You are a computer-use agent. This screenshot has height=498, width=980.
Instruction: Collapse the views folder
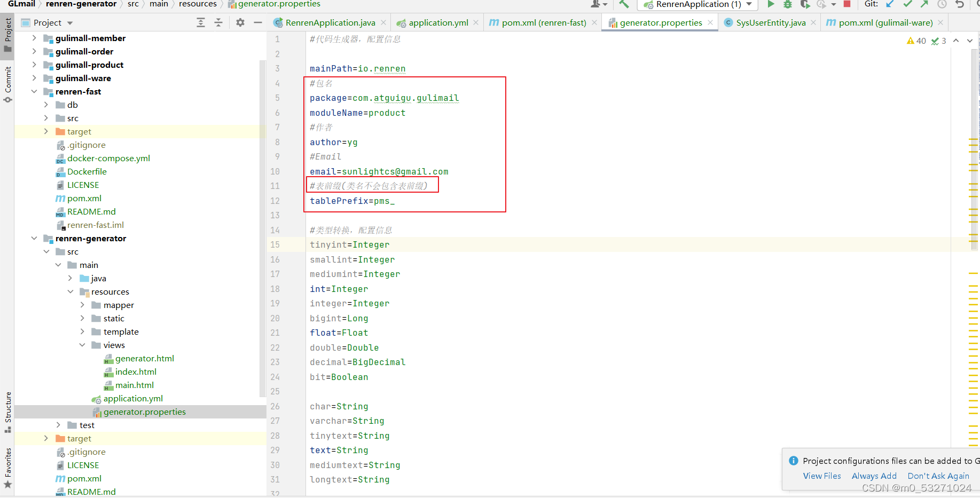point(82,345)
